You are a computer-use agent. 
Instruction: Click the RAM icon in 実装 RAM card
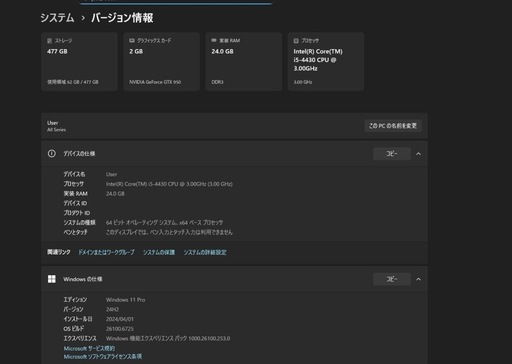click(214, 40)
